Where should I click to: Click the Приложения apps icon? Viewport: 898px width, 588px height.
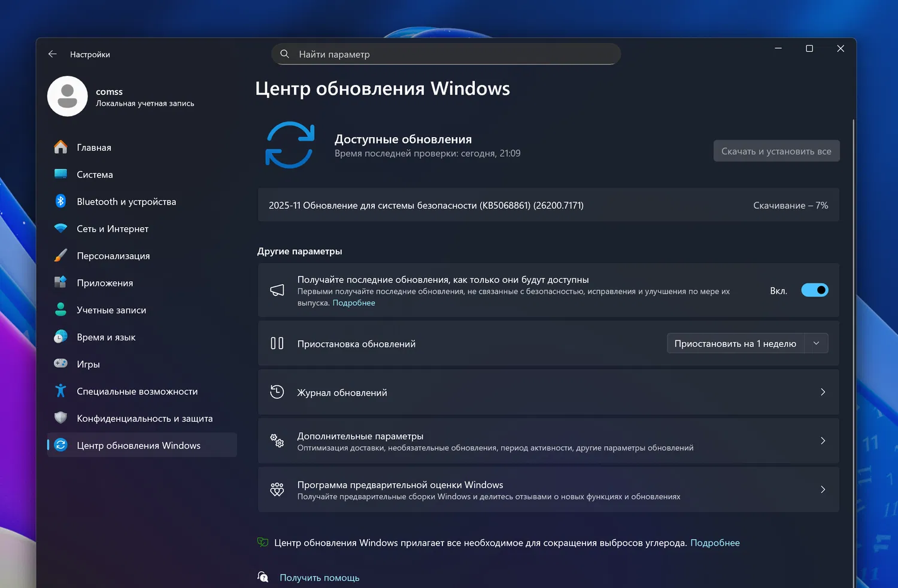pos(60,282)
